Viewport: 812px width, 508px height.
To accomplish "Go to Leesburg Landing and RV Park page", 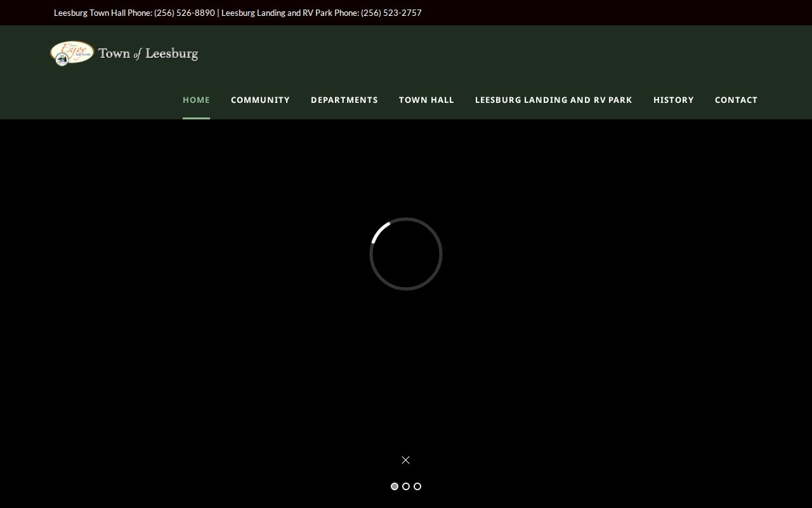I will (554, 100).
